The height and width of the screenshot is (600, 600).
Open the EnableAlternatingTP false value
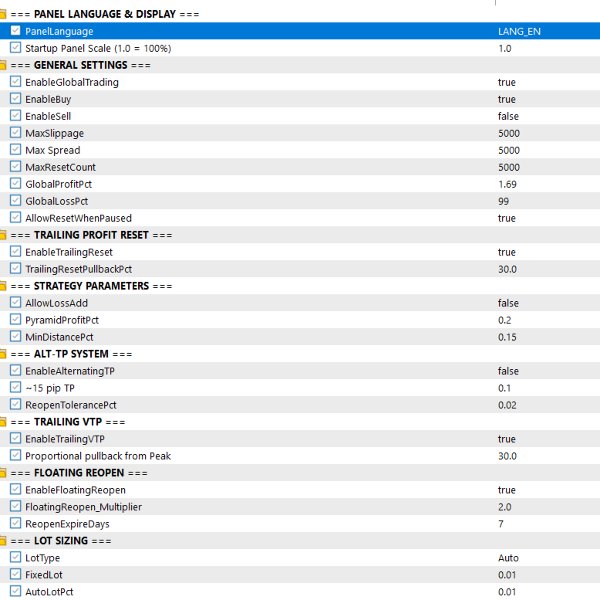tap(508, 371)
